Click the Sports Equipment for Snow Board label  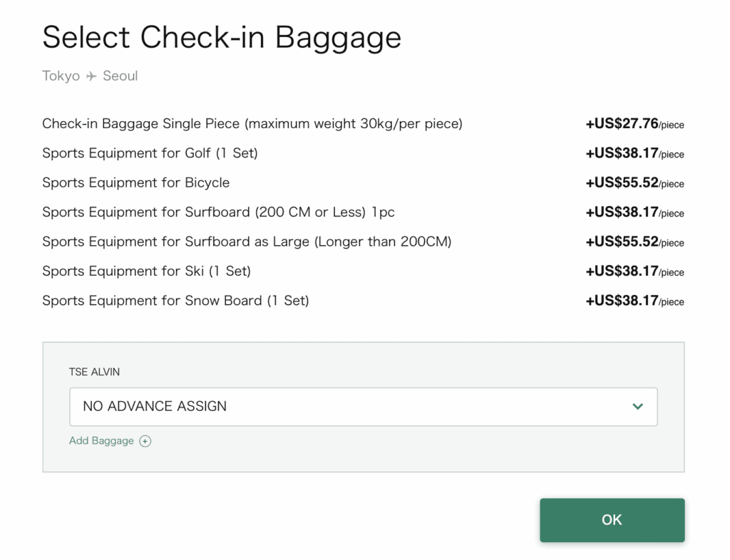(175, 301)
